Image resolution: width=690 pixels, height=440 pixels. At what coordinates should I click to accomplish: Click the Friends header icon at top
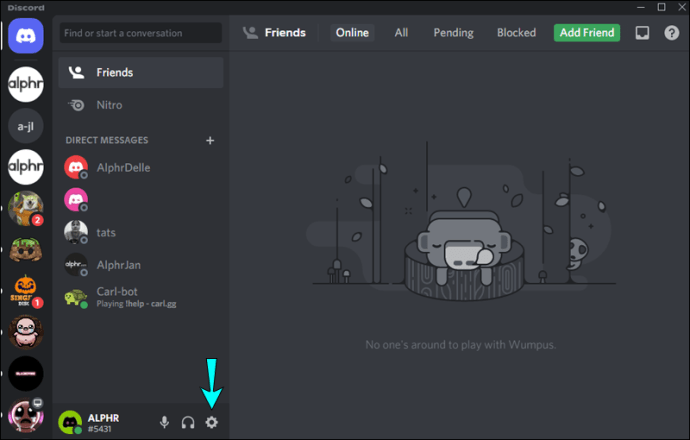(x=250, y=33)
